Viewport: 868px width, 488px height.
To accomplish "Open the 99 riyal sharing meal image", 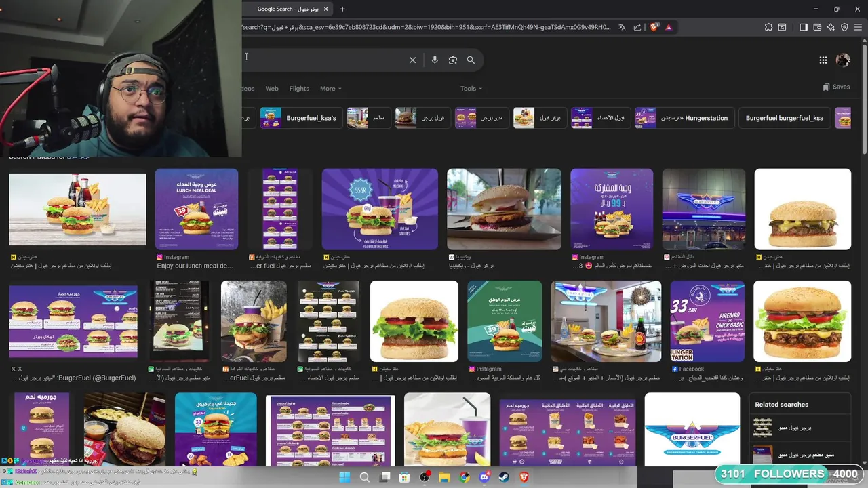I will point(612,209).
